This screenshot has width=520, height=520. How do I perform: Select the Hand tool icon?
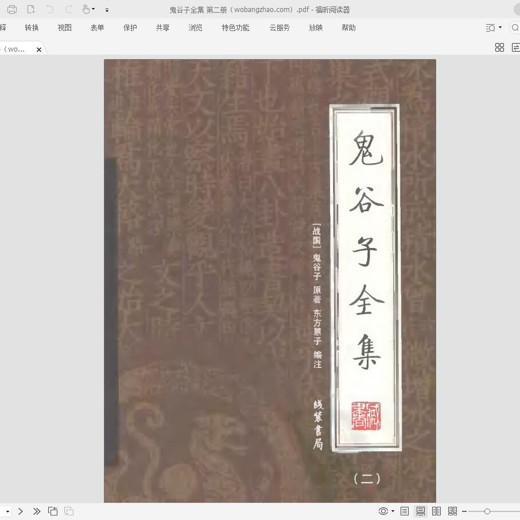(x=86, y=9)
